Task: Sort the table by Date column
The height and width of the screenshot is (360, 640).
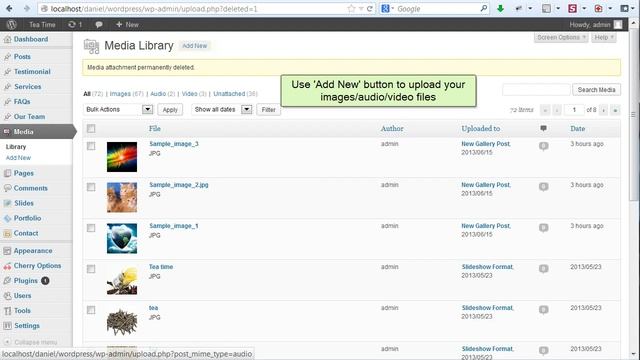Action: pyautogui.click(x=578, y=129)
